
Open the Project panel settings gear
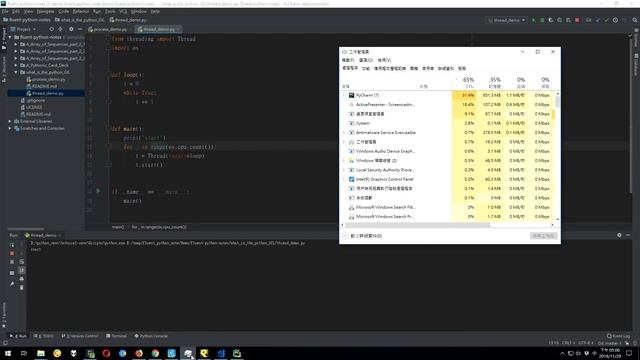pyautogui.click(x=71, y=29)
